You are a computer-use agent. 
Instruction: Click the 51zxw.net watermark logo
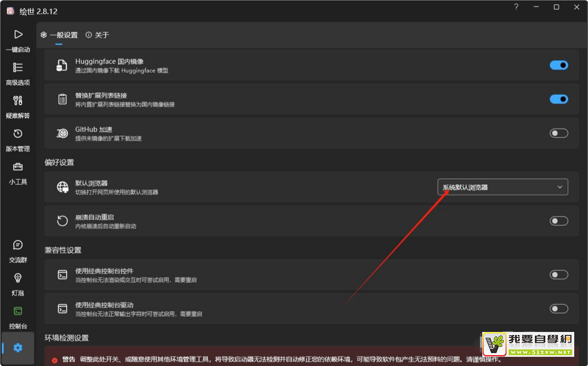coord(528,344)
